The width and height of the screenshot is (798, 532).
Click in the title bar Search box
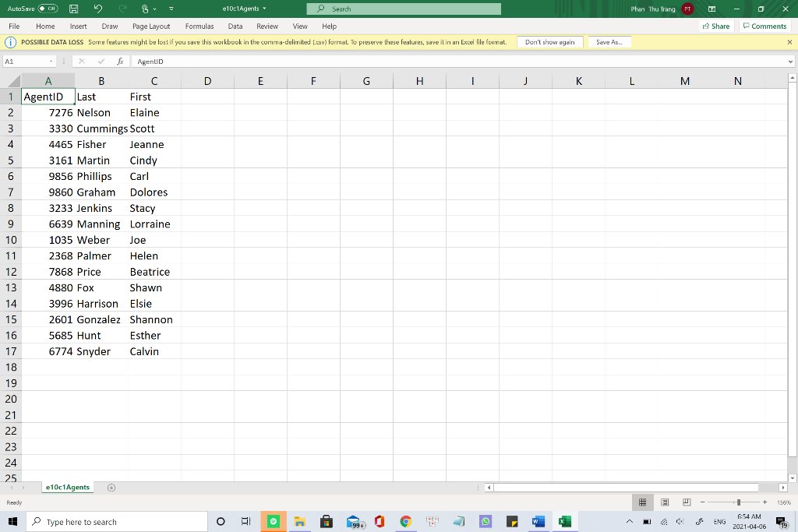tap(404, 9)
